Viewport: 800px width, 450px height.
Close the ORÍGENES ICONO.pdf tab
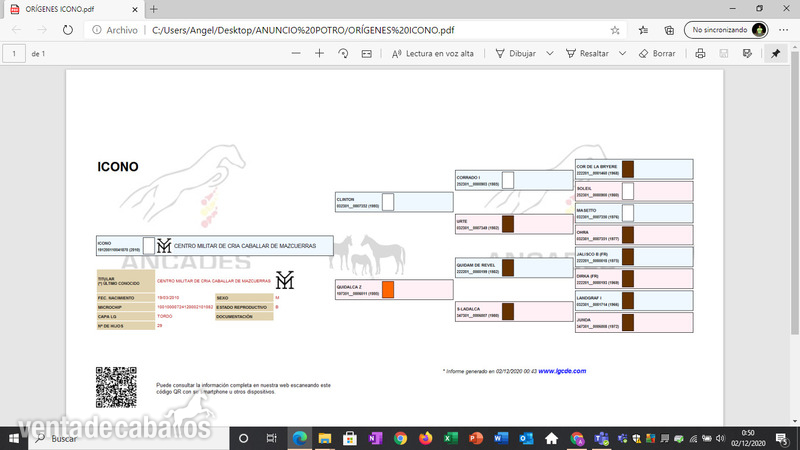135,9
